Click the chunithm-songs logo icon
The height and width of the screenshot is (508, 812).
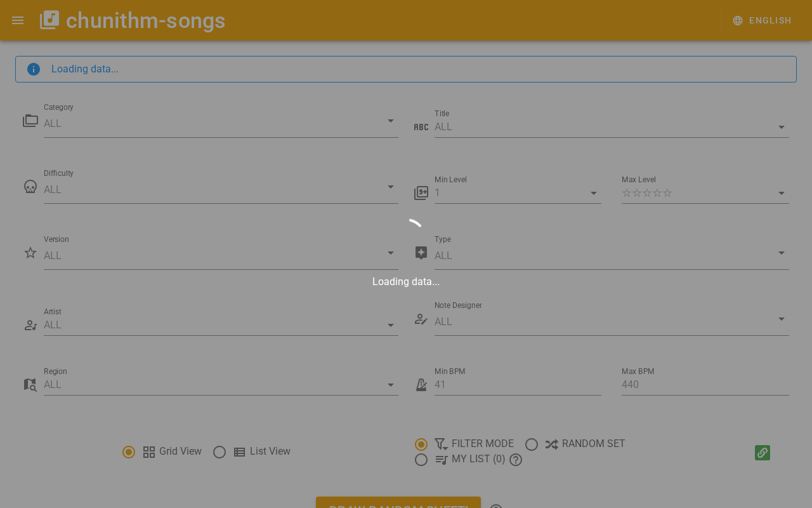click(49, 20)
